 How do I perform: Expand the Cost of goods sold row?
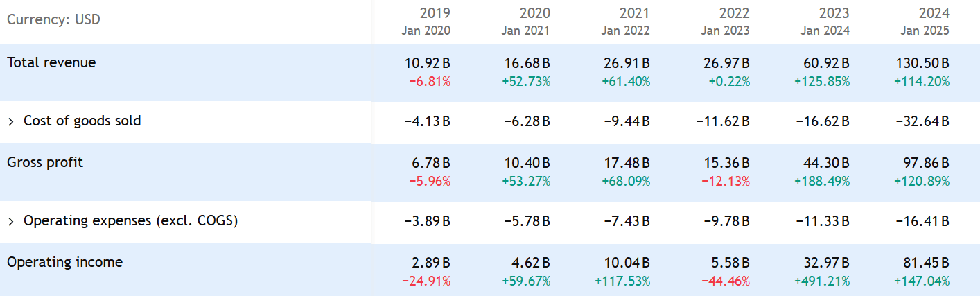pos(11,121)
